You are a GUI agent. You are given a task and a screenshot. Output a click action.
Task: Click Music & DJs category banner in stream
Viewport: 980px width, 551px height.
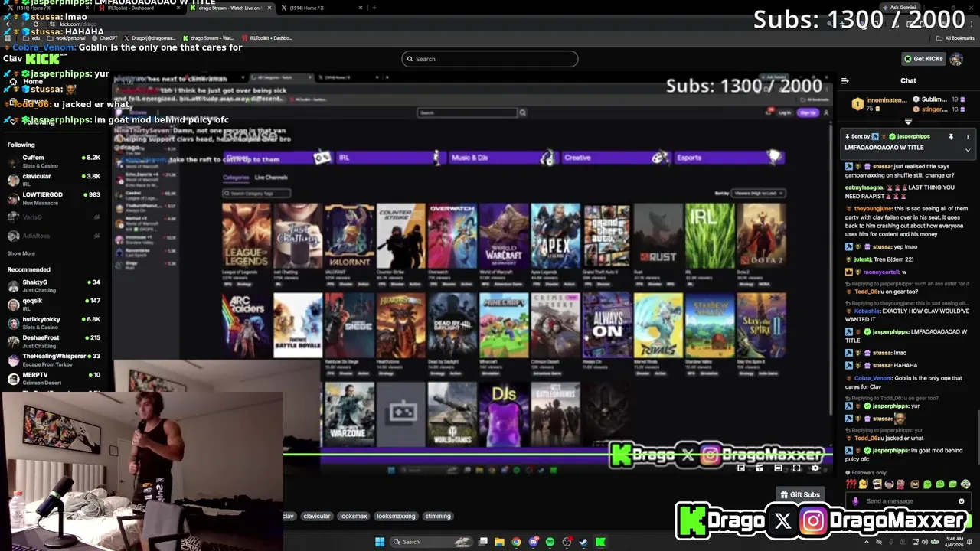click(502, 158)
